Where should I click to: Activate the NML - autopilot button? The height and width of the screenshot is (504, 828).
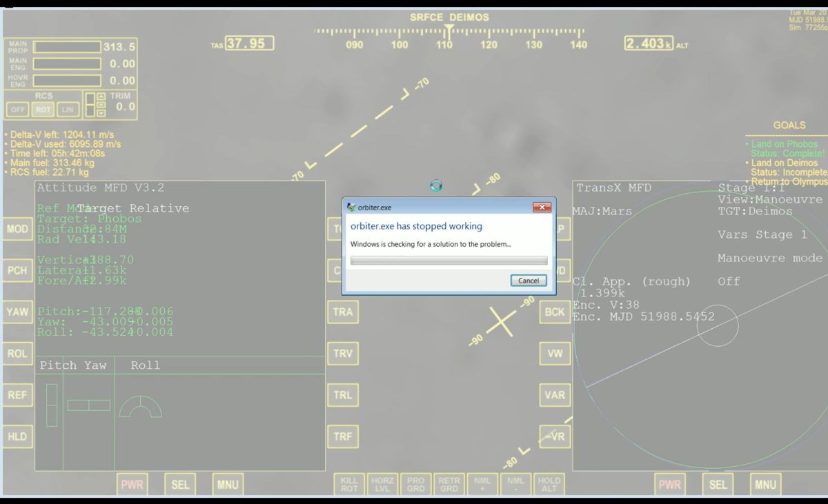(x=515, y=485)
